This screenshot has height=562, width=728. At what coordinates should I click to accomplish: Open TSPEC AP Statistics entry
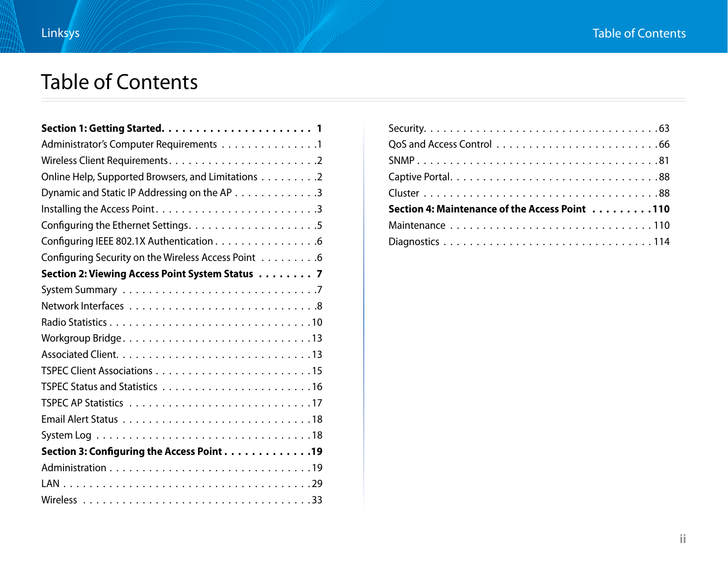point(182,403)
